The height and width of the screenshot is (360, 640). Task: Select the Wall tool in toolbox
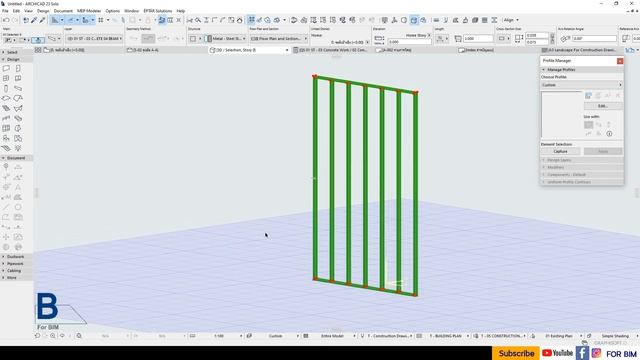tap(6, 68)
